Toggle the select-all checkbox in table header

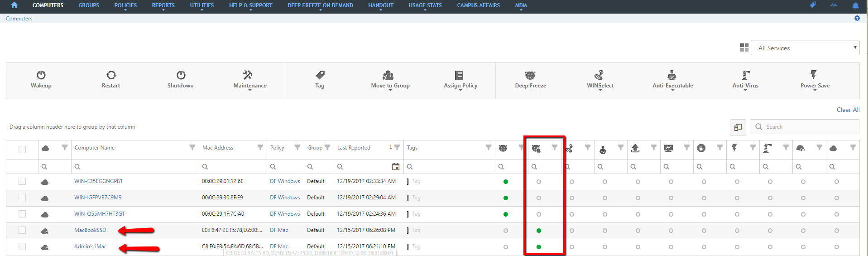point(22,150)
